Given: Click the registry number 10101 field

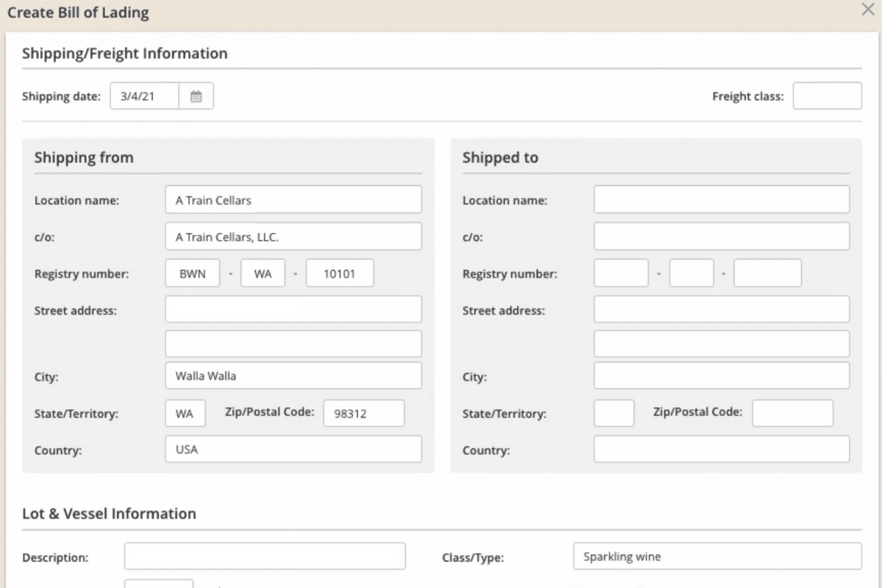Looking at the screenshot, I should pos(340,273).
